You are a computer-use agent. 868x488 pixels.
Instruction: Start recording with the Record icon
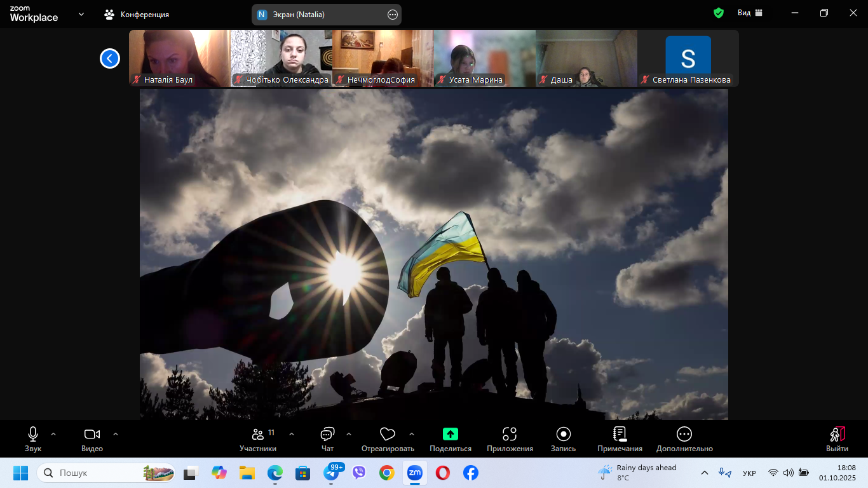point(563,435)
